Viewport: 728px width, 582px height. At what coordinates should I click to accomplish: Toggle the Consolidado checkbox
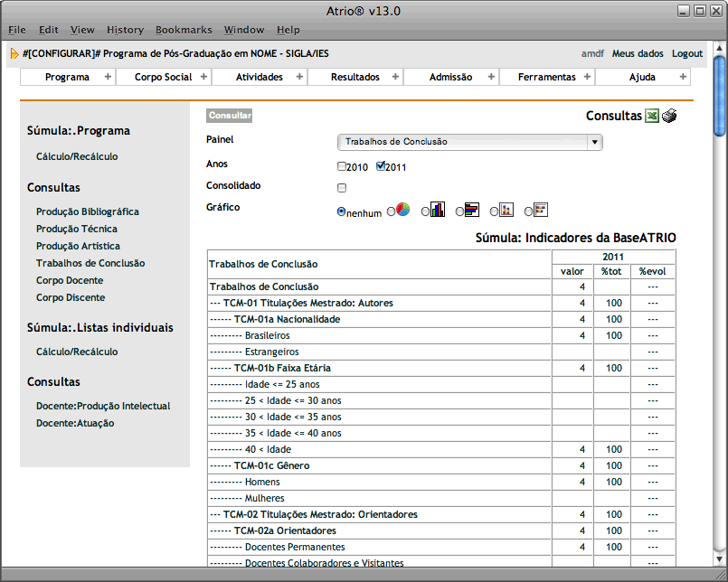[x=342, y=188]
